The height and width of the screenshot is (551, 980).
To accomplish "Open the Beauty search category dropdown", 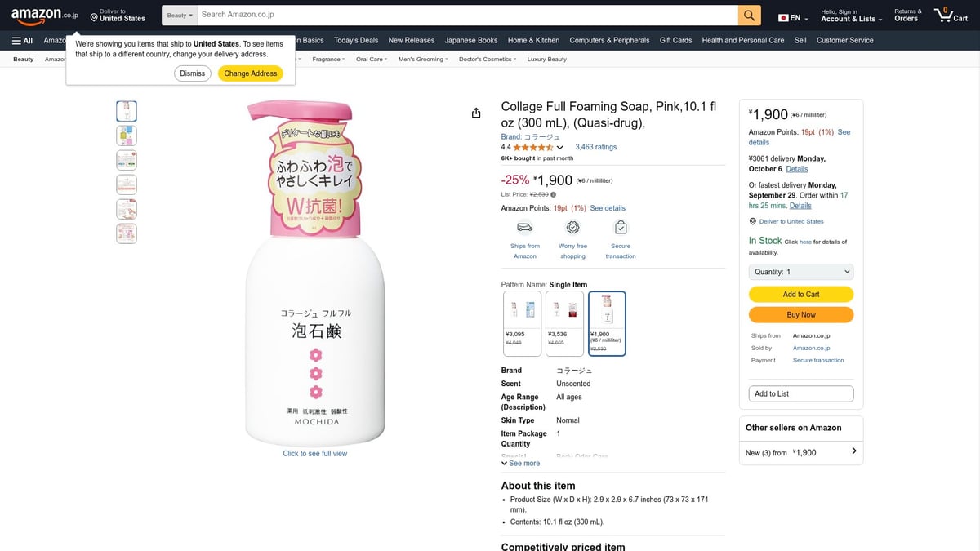I will [180, 15].
